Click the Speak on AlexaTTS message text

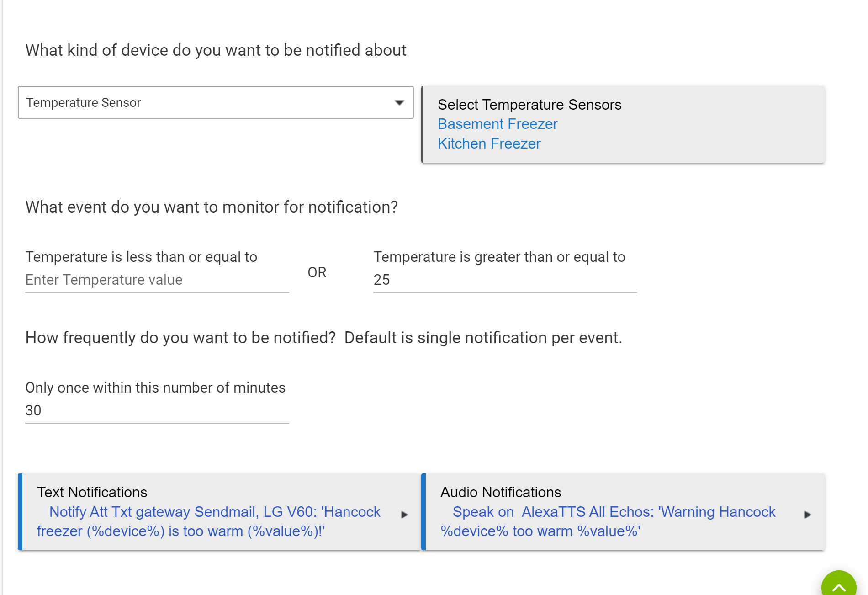point(608,521)
